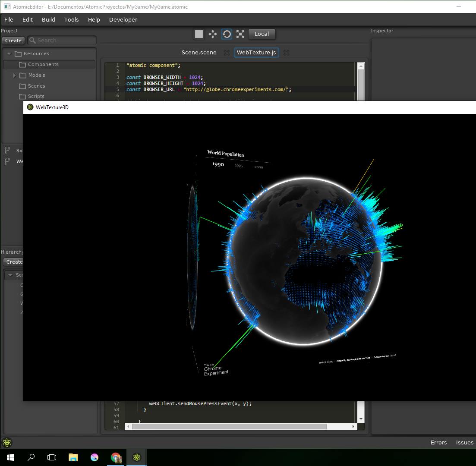Click the Components folder icon

(22, 65)
